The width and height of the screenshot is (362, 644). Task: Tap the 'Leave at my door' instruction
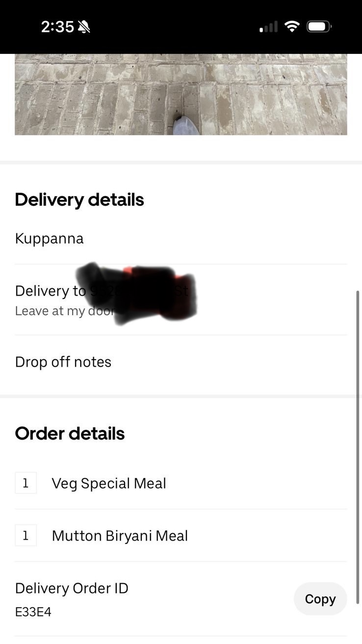click(64, 311)
